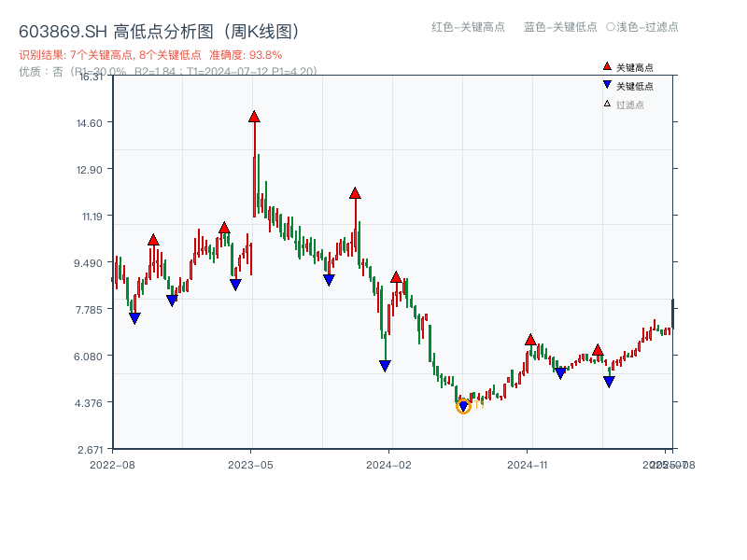Click the latest red candlestick at chart's right edge

click(x=672, y=314)
